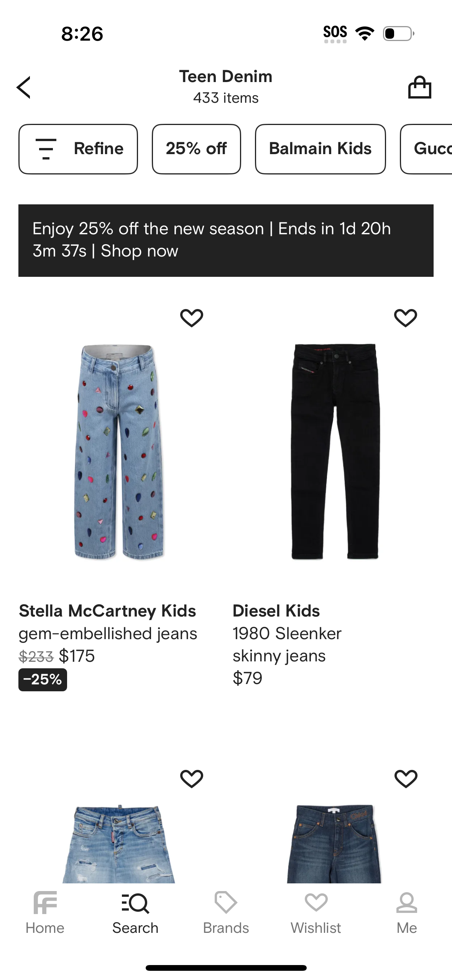
Task: Go to the Me profile tab
Action: [406, 913]
